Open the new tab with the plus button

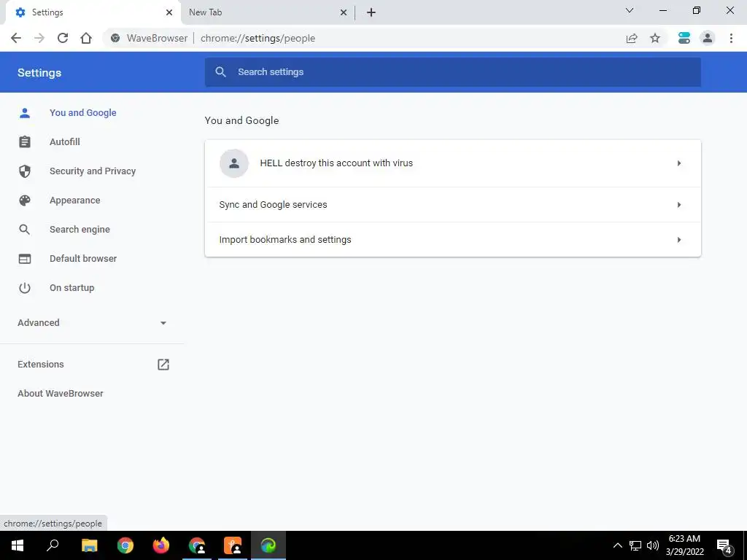371,12
